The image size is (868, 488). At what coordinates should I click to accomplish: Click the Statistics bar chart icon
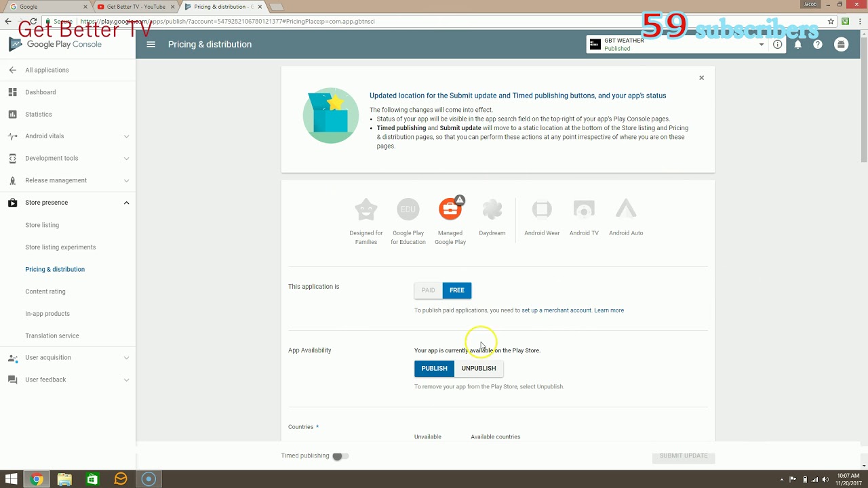(x=12, y=115)
